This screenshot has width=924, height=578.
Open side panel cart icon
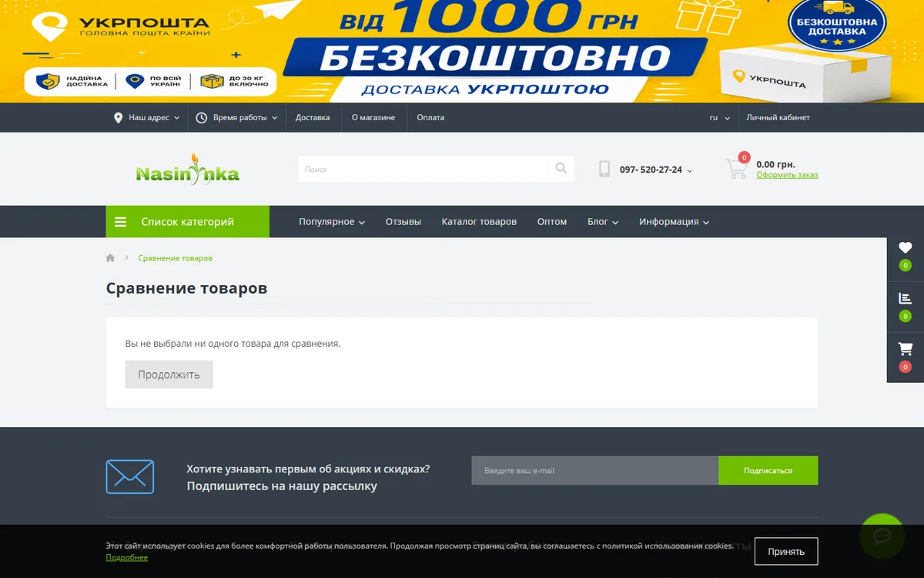tap(906, 349)
